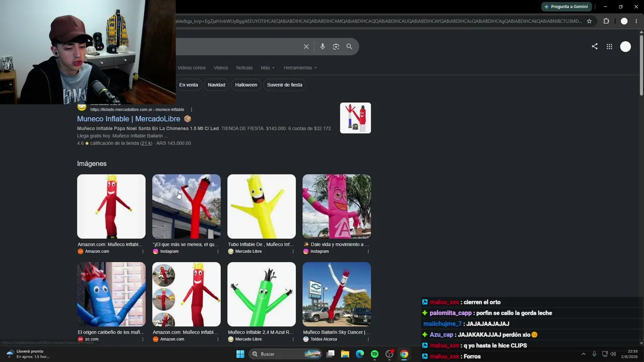644x362 pixels.
Task: Open the red tube man Amazon image
Action: pyautogui.click(x=111, y=207)
